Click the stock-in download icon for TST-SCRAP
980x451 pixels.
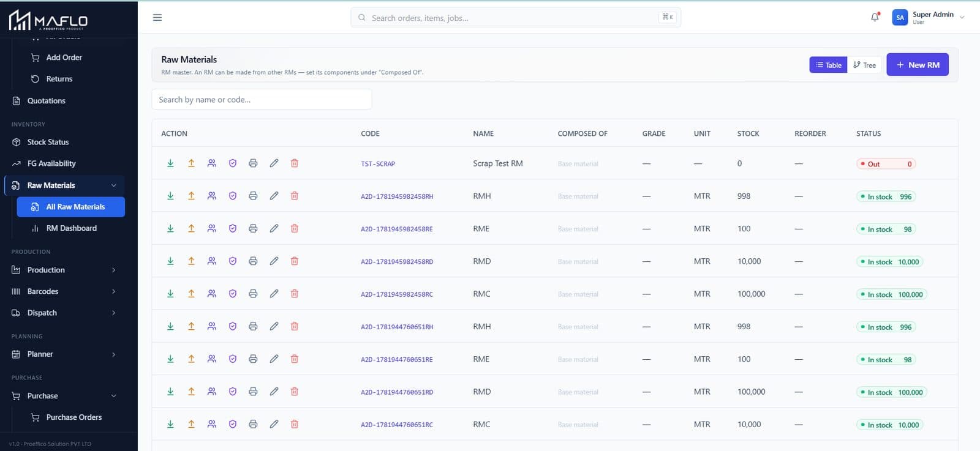click(x=170, y=163)
